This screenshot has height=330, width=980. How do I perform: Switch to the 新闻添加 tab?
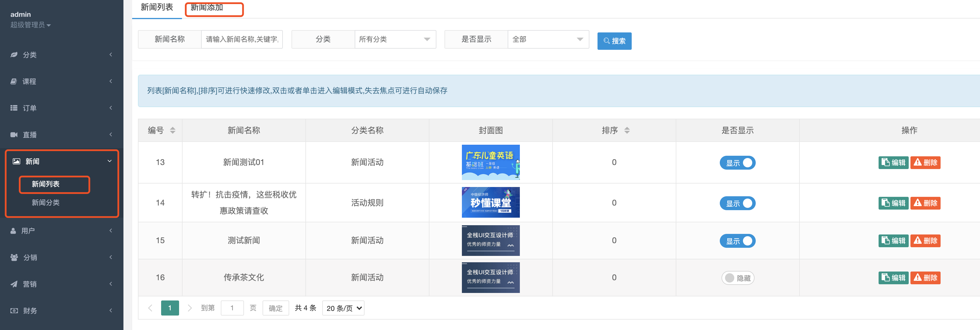207,8
